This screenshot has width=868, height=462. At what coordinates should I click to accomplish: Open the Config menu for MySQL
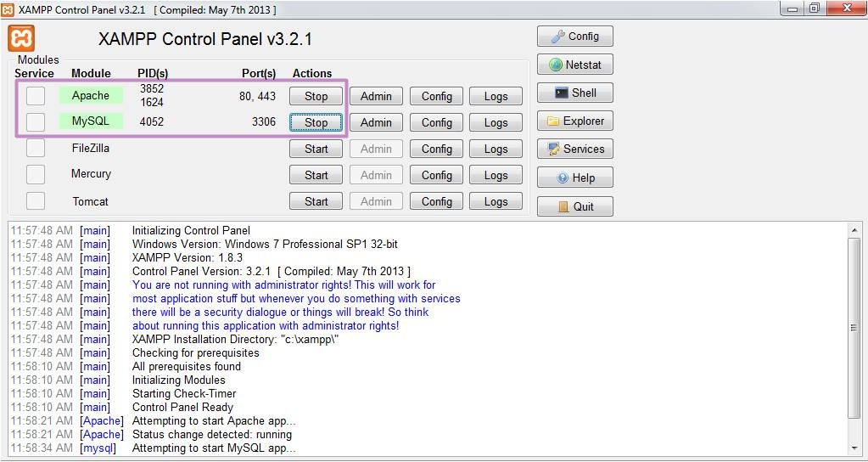(436, 122)
